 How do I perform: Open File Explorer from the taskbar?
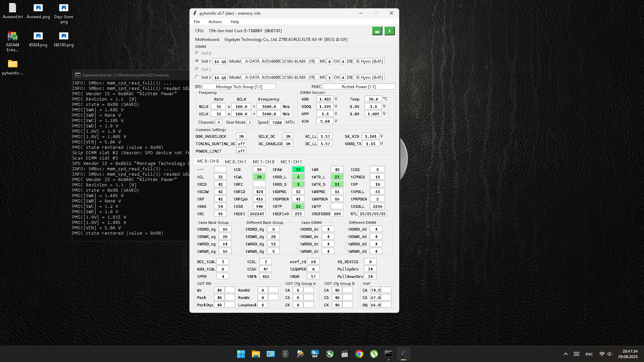tap(256, 354)
